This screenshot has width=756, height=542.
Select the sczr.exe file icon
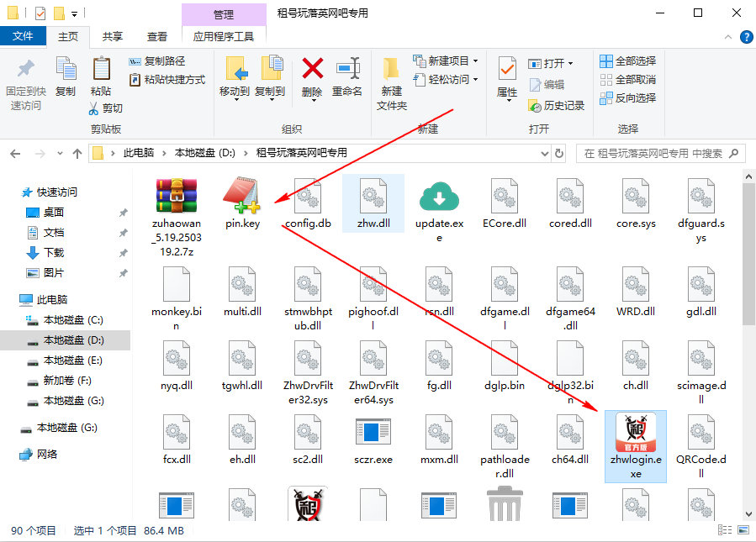[373, 432]
